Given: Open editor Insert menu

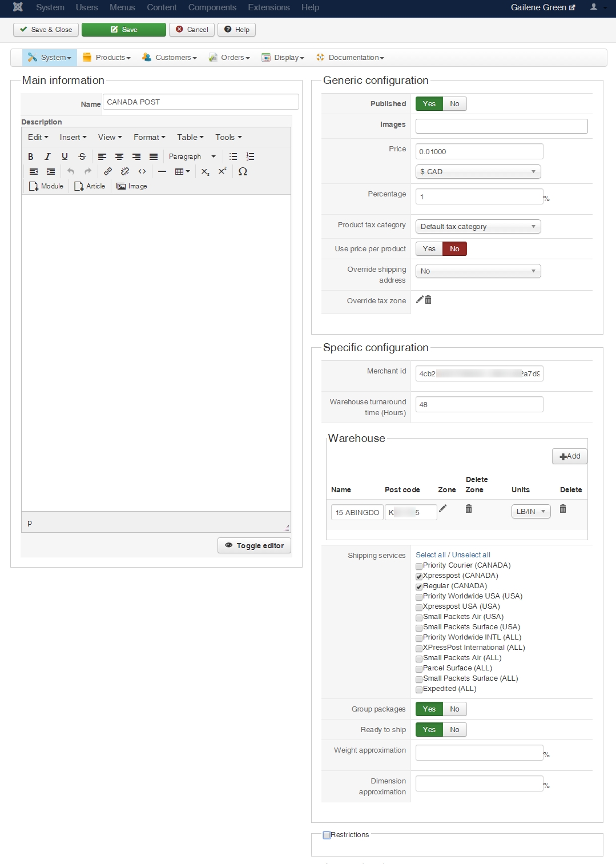Looking at the screenshot, I should coord(73,137).
